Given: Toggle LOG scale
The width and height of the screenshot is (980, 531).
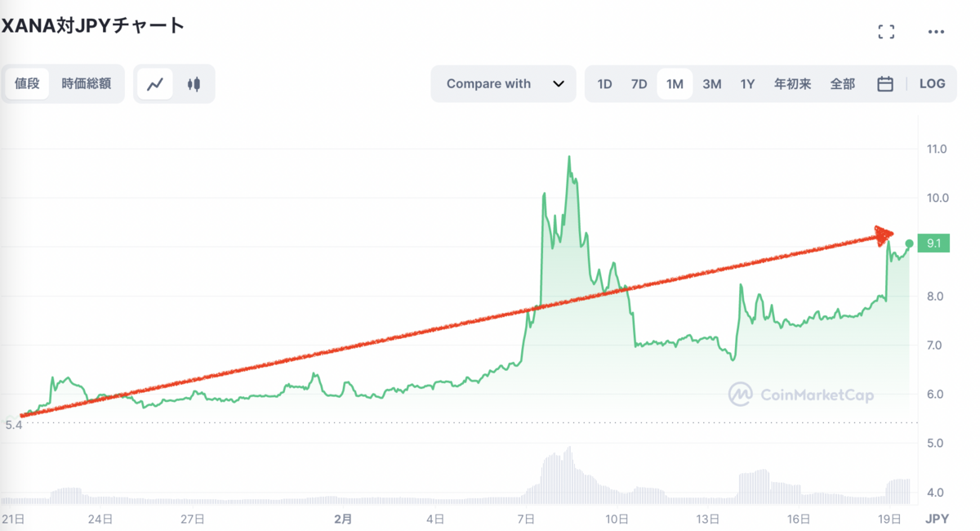Looking at the screenshot, I should (x=932, y=83).
